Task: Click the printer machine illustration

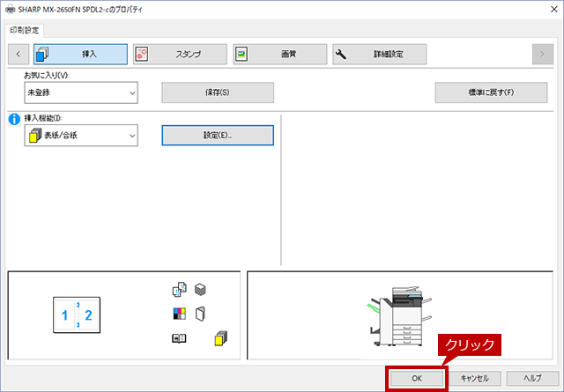Action: [399, 316]
